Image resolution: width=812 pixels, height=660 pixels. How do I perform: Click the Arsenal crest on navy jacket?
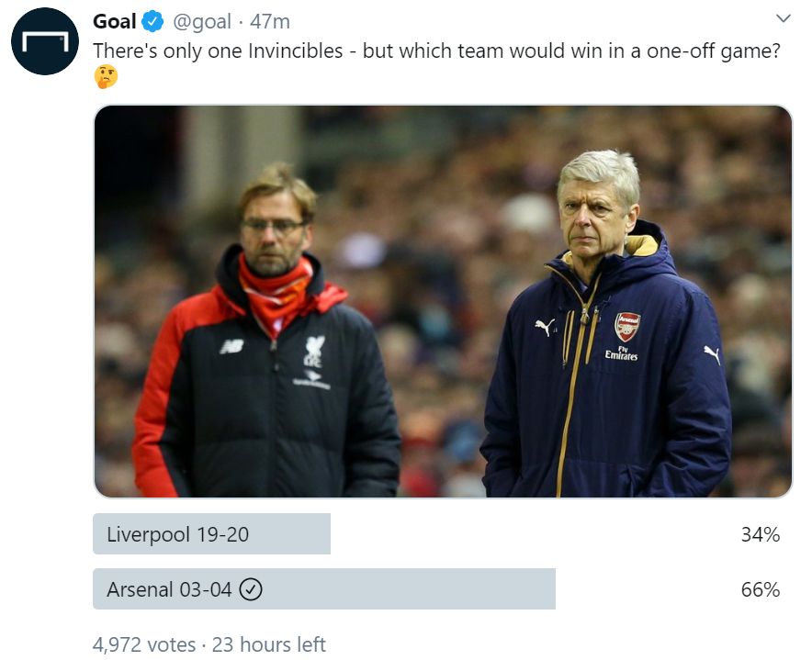pyautogui.click(x=627, y=326)
